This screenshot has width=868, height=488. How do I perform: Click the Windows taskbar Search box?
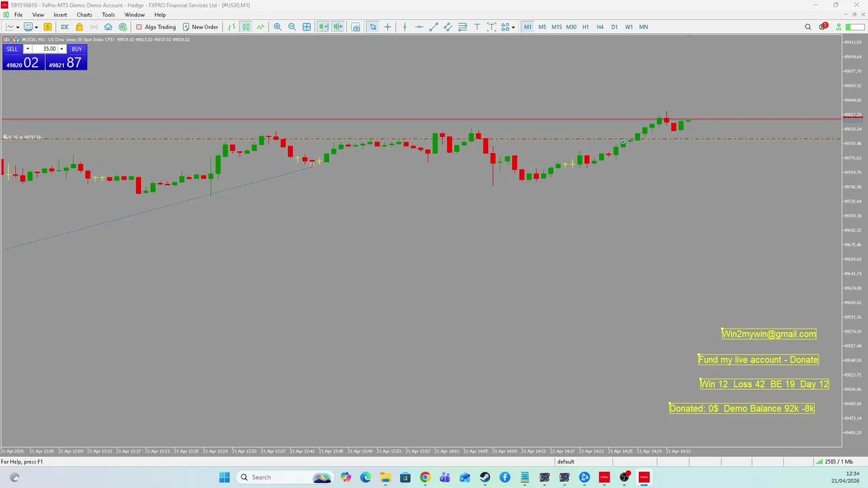pos(285,477)
